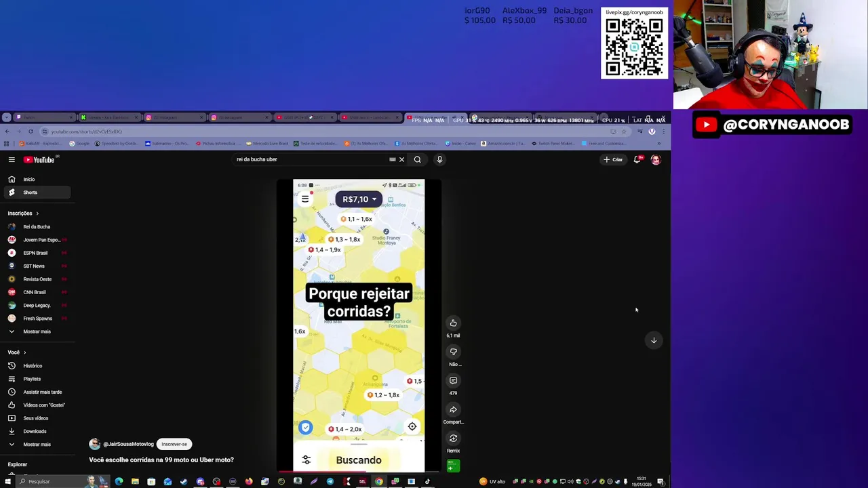This screenshot has width=868, height=488.
Task: Open Chrome from the taskbar
Action: click(378, 482)
